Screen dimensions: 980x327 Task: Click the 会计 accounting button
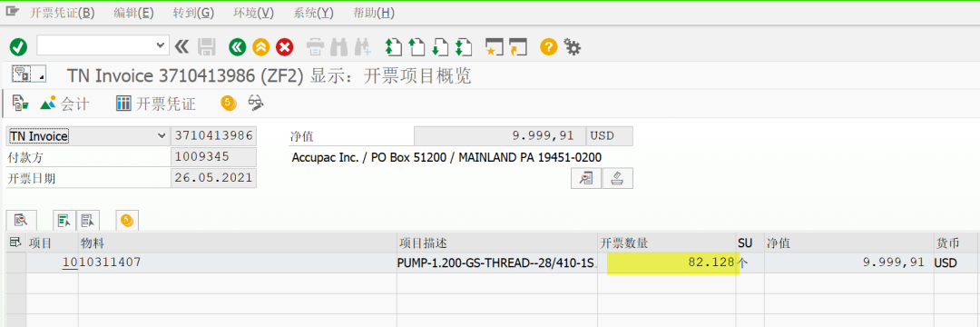(x=65, y=104)
